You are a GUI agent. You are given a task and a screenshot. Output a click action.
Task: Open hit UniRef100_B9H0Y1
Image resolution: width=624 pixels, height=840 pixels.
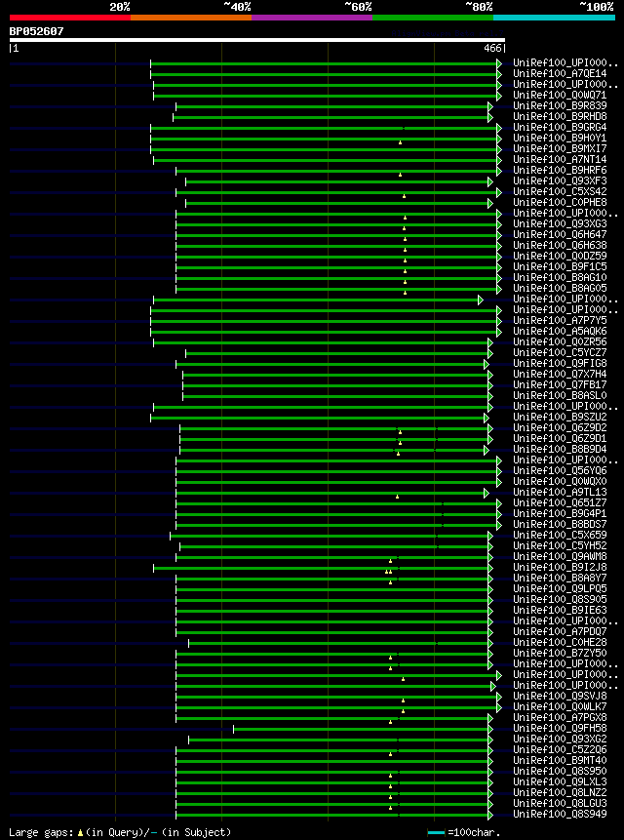560,139
